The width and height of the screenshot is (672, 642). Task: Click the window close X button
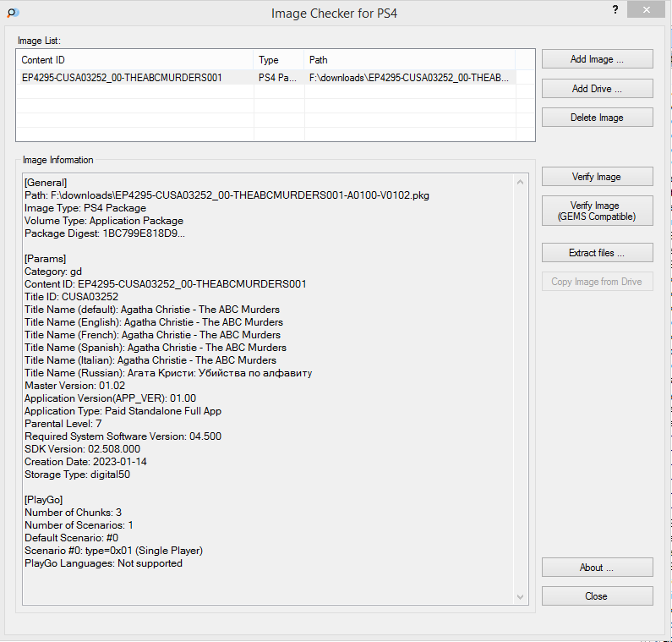(646, 9)
